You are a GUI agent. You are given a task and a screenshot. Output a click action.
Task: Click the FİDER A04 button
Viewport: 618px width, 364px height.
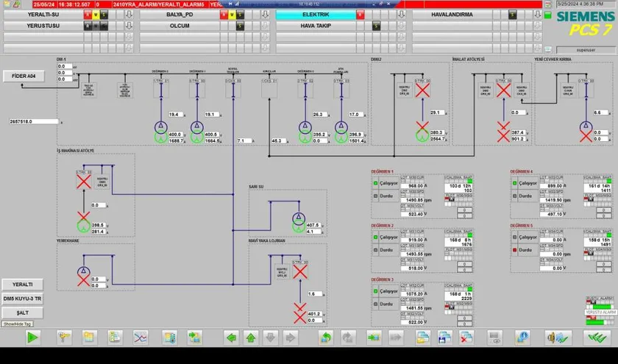tap(24, 75)
